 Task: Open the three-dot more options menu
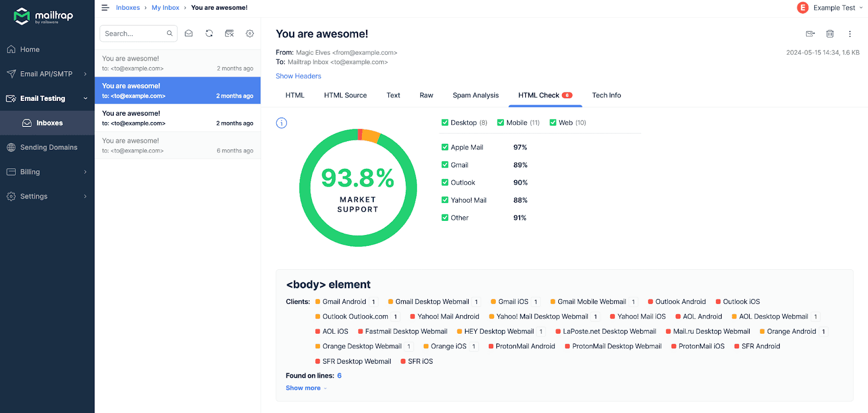click(x=850, y=34)
